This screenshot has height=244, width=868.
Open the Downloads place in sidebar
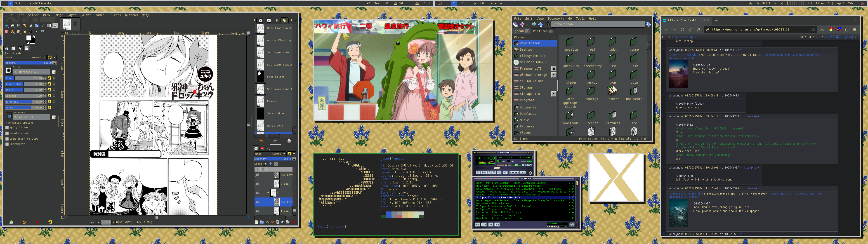527,114
